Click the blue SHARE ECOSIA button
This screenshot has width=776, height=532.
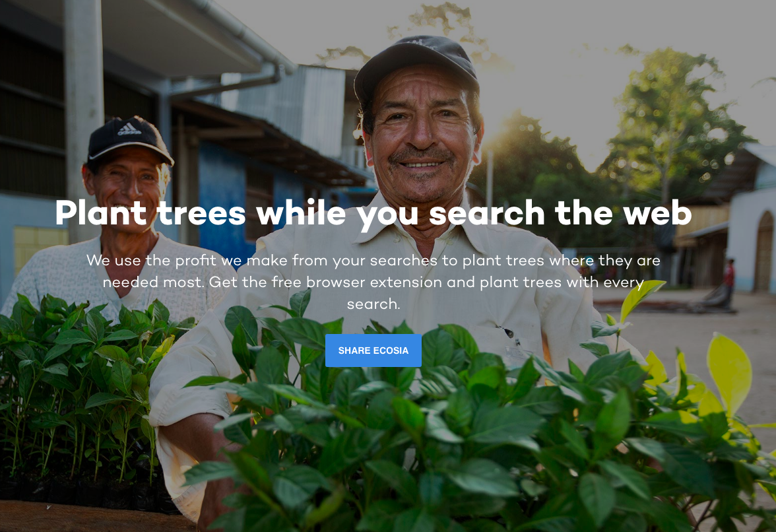point(373,350)
